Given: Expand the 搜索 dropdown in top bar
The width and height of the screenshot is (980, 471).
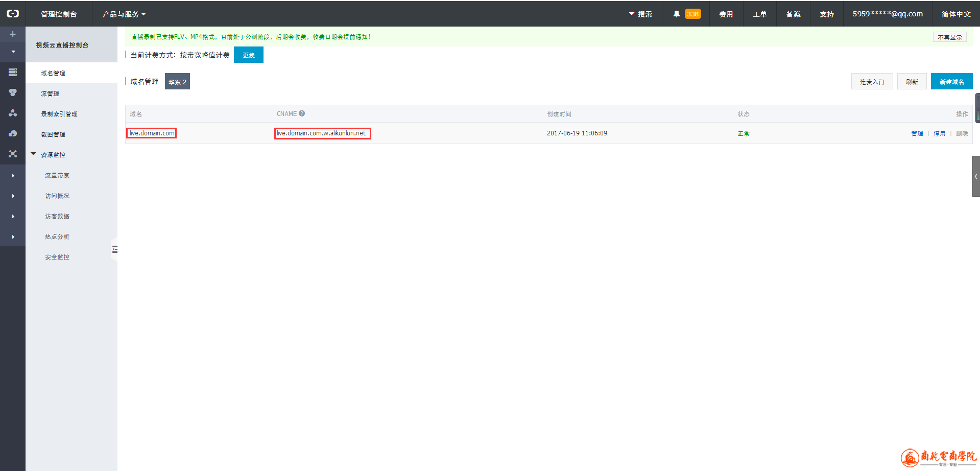Looking at the screenshot, I should click(x=640, y=14).
